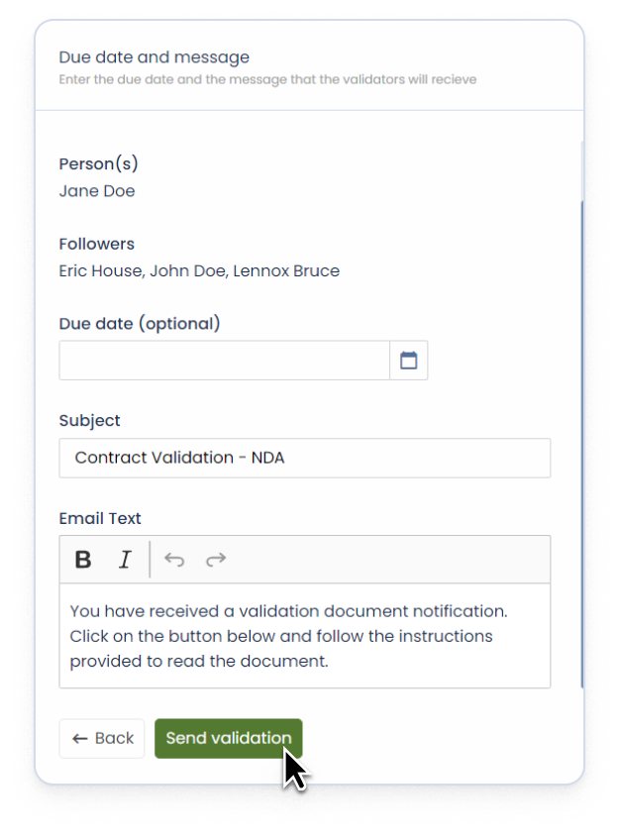Image resolution: width=619 pixels, height=840 pixels.
Task: Click the Subject field containing Contract Validation
Action: coord(305,458)
